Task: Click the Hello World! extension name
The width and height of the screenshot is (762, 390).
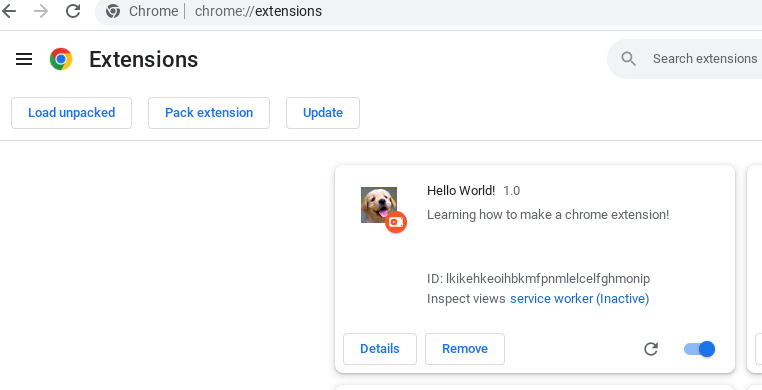Action: tap(461, 190)
